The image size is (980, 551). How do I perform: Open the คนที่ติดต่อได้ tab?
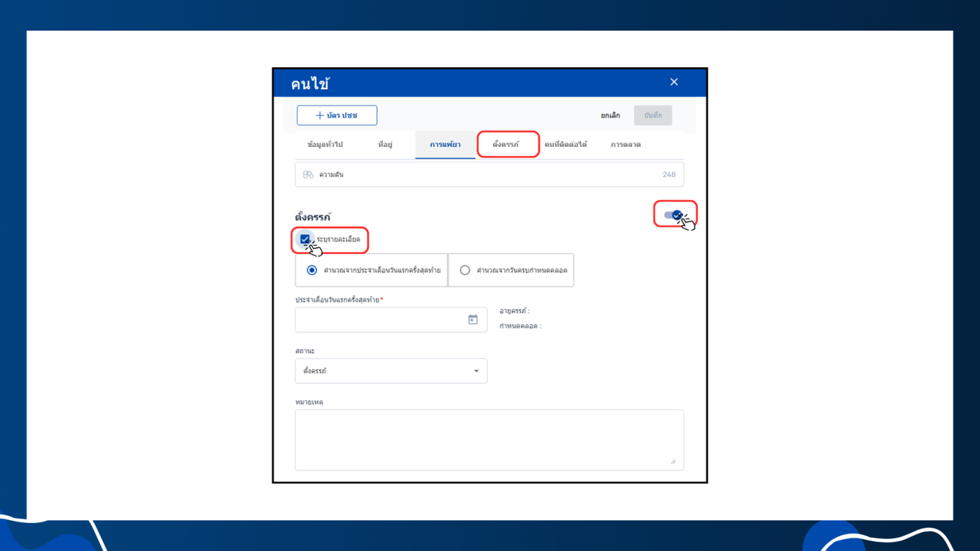(x=566, y=145)
